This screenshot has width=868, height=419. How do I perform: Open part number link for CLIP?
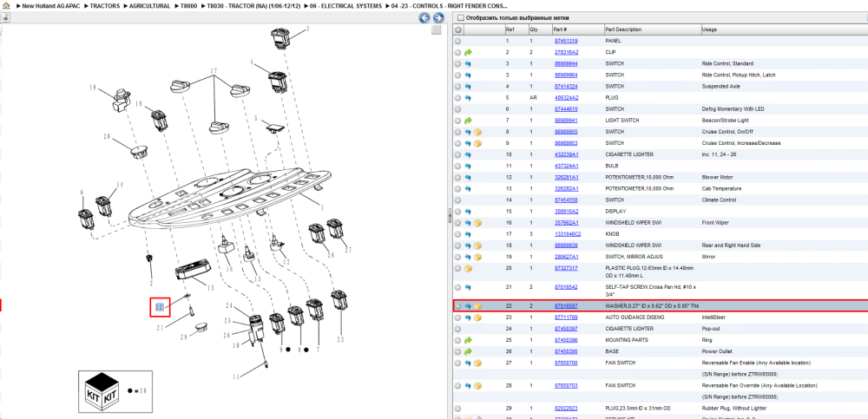566,53
